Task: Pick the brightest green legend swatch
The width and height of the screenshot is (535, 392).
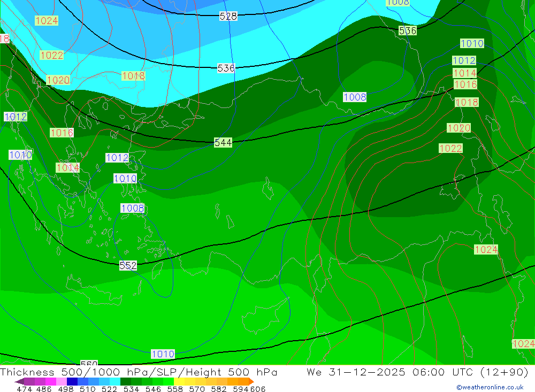Action: (x=169, y=381)
